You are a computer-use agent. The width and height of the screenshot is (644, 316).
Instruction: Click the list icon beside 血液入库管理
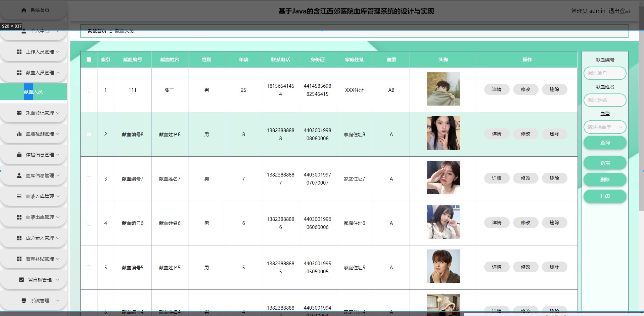(x=19, y=196)
